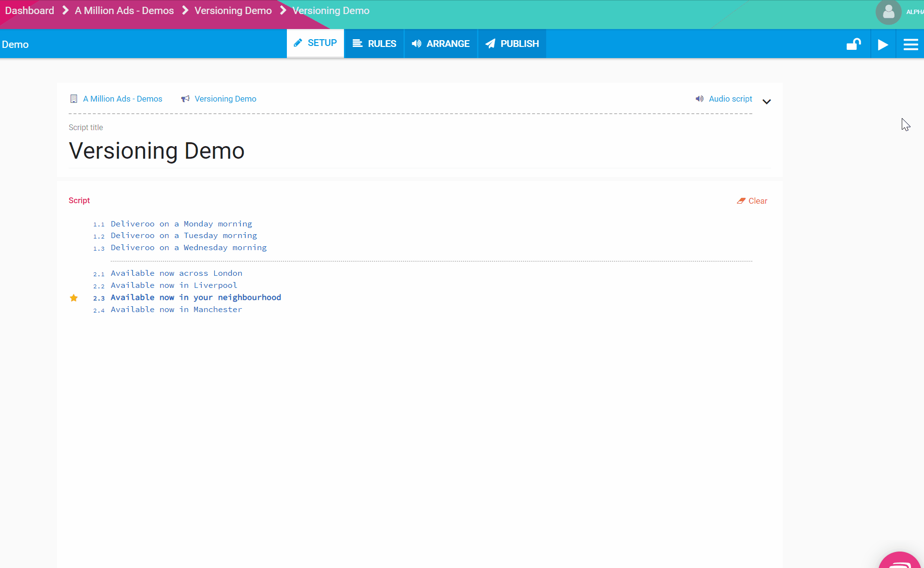This screenshot has height=568, width=924.
Task: Go to the ARRANGE tab
Action: [x=441, y=44]
